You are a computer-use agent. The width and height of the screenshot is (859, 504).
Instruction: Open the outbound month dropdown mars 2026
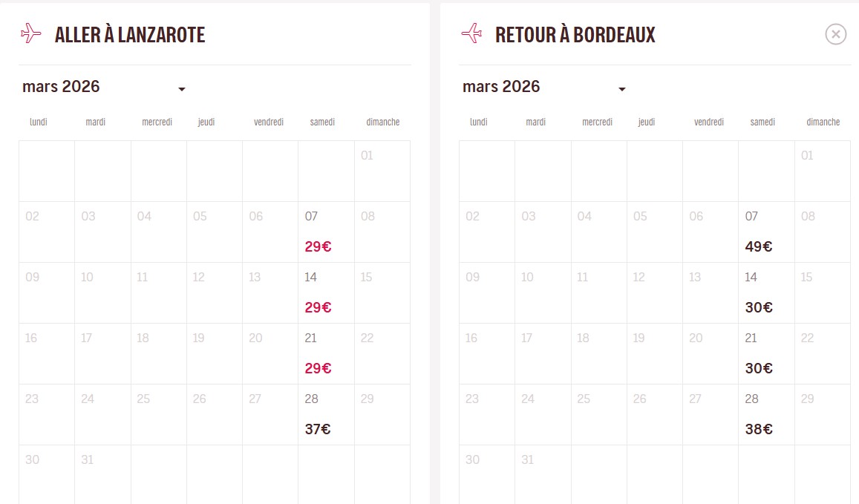(104, 88)
